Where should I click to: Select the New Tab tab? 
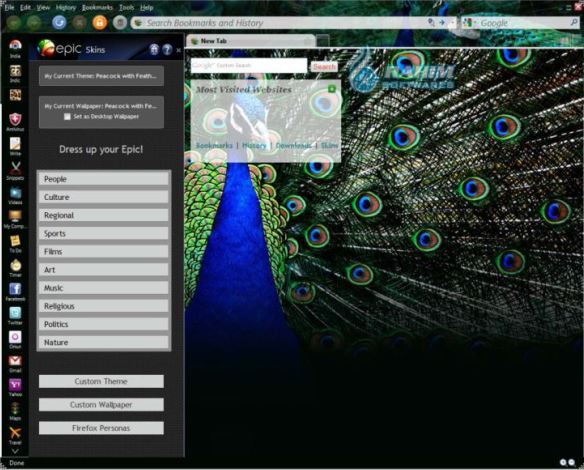coord(251,41)
